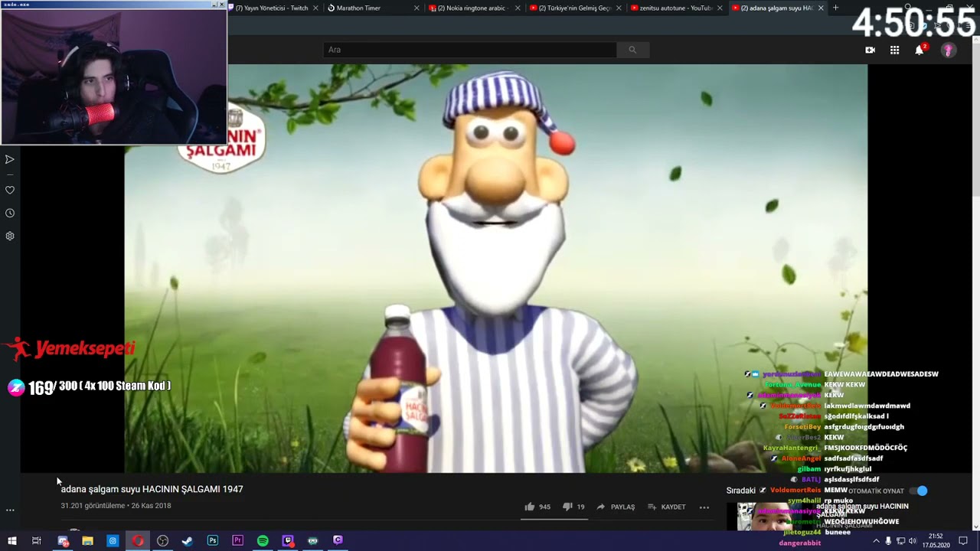
Task: Click the taskbar clock showing 21:52
Action: click(936, 541)
